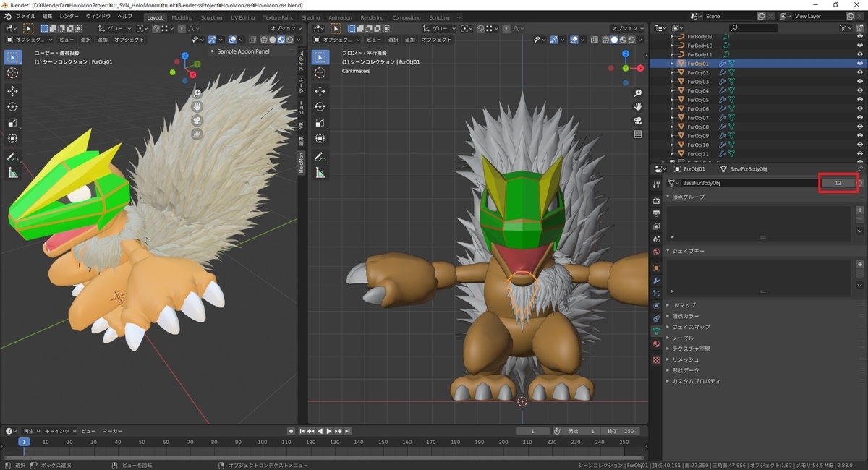Viewport: 868px width, 470px height.
Task: Expand the カスタムプロパティ panel
Action: pos(765,381)
